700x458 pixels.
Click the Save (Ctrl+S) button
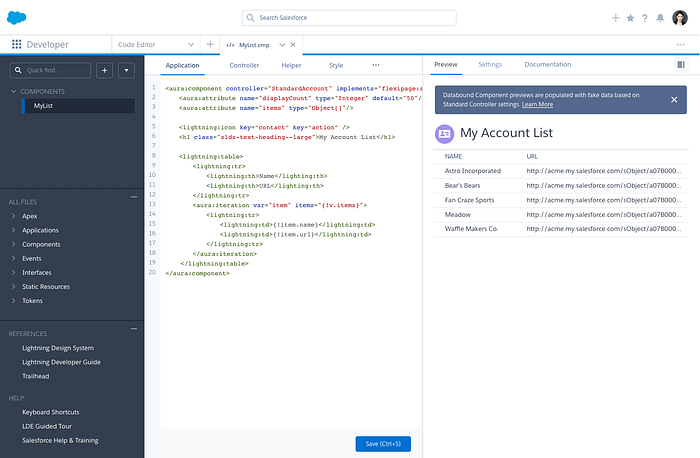click(x=383, y=444)
